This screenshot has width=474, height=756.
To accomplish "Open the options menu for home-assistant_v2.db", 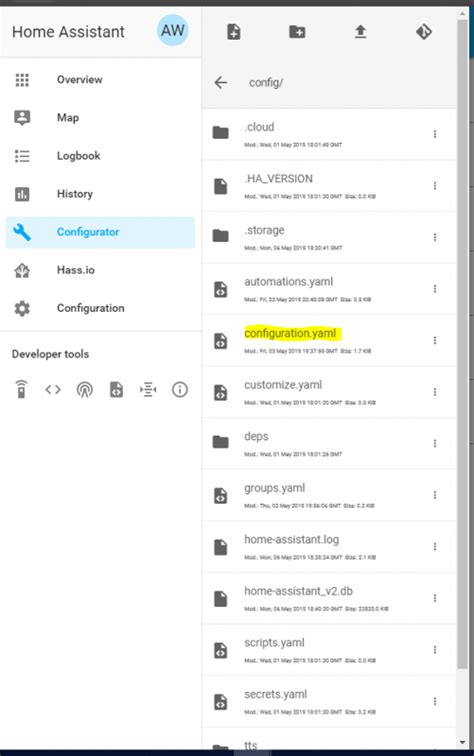I will [435, 598].
